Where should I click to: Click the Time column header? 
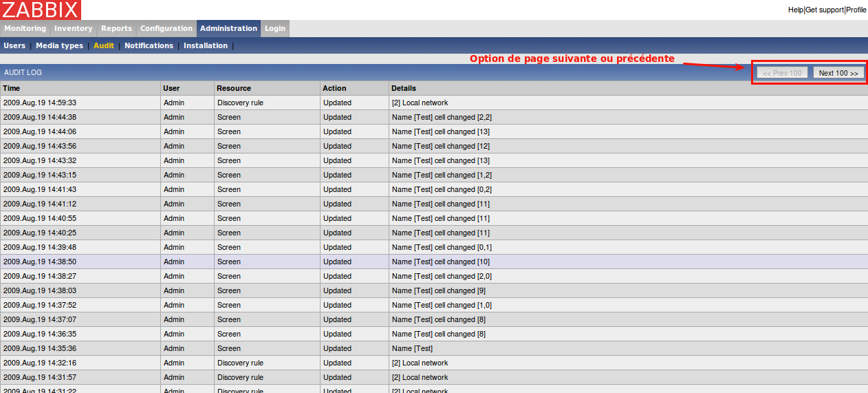click(x=12, y=88)
